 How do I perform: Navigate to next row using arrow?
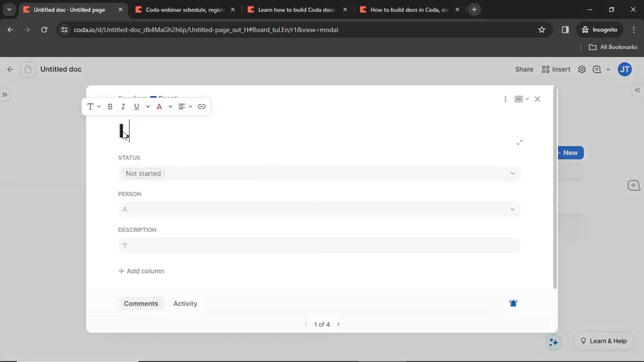click(338, 324)
